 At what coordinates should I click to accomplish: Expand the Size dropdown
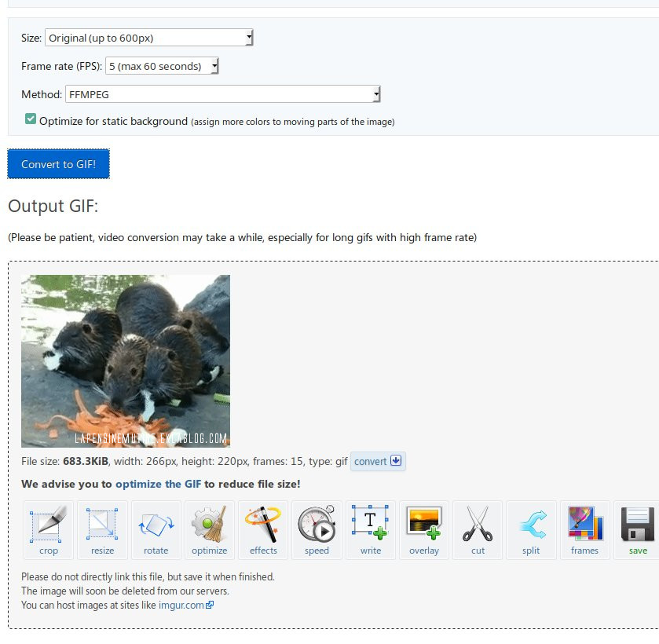(x=149, y=38)
